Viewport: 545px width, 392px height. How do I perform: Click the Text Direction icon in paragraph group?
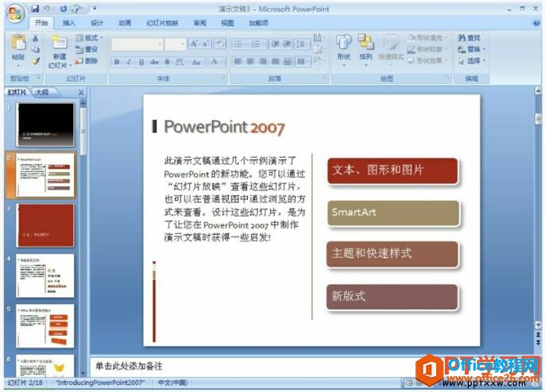click(x=318, y=37)
